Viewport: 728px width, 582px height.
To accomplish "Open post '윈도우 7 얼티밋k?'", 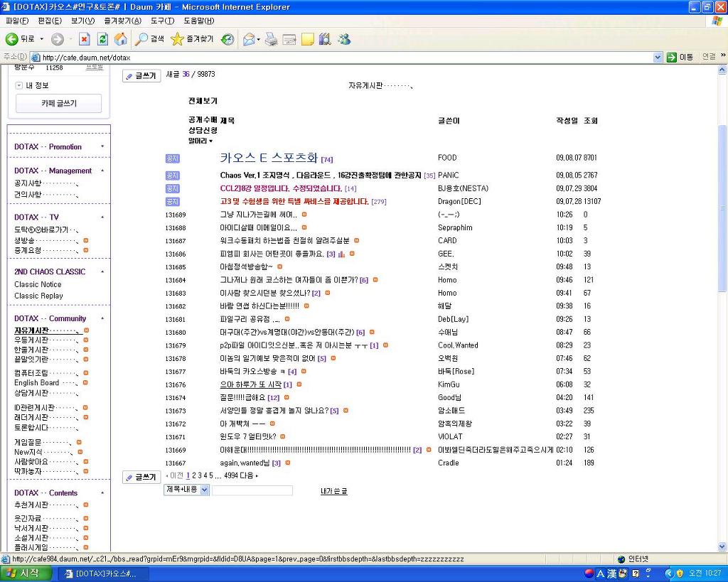I will [x=248, y=437].
